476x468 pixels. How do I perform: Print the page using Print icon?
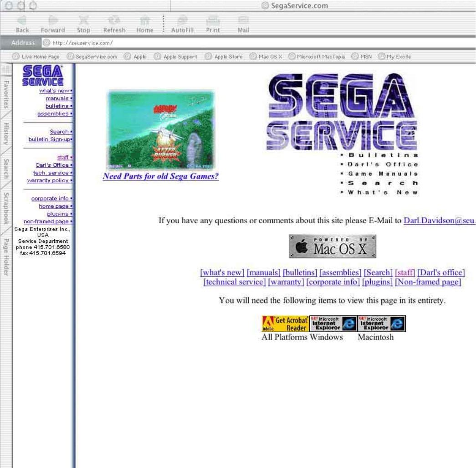click(213, 24)
